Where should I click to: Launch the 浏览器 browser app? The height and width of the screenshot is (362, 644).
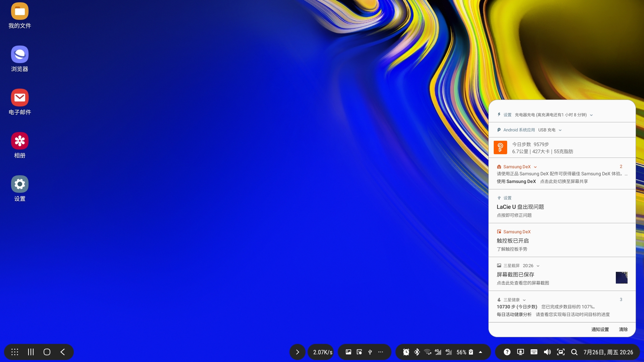[19, 55]
